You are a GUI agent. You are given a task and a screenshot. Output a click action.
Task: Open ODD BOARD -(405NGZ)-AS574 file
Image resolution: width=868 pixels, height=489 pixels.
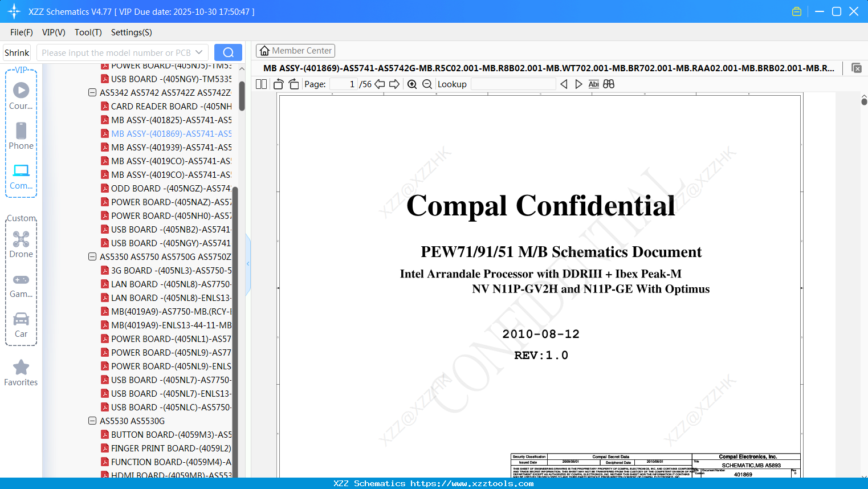point(166,188)
